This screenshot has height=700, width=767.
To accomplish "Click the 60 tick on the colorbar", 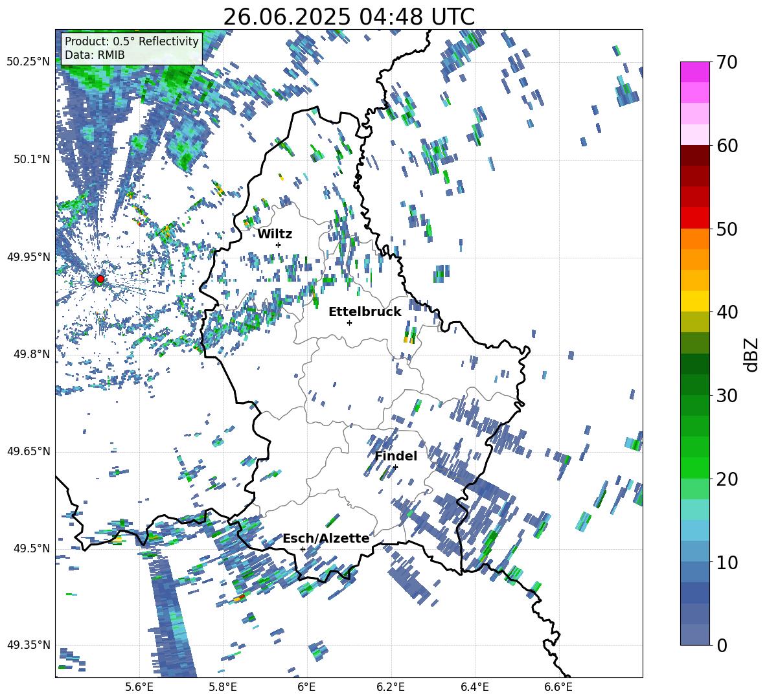I will [x=726, y=146].
